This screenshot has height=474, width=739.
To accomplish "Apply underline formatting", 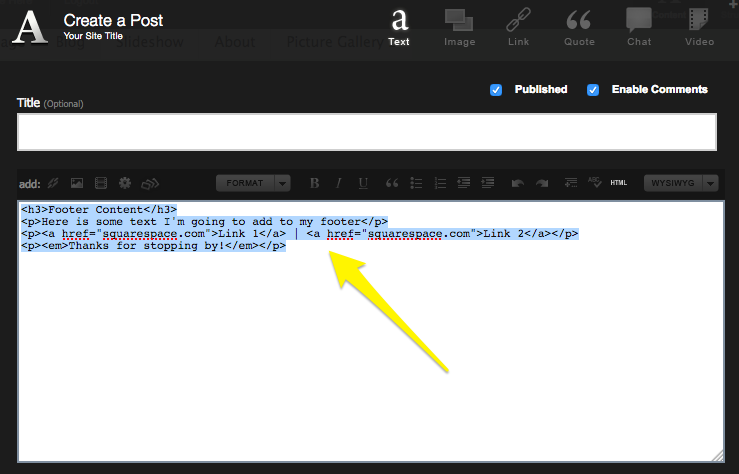I will [x=363, y=183].
